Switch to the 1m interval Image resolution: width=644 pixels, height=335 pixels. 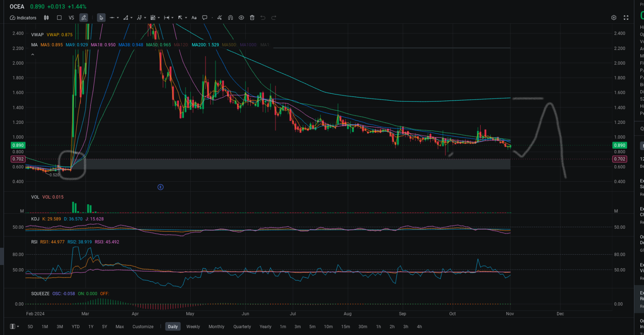(x=283, y=327)
